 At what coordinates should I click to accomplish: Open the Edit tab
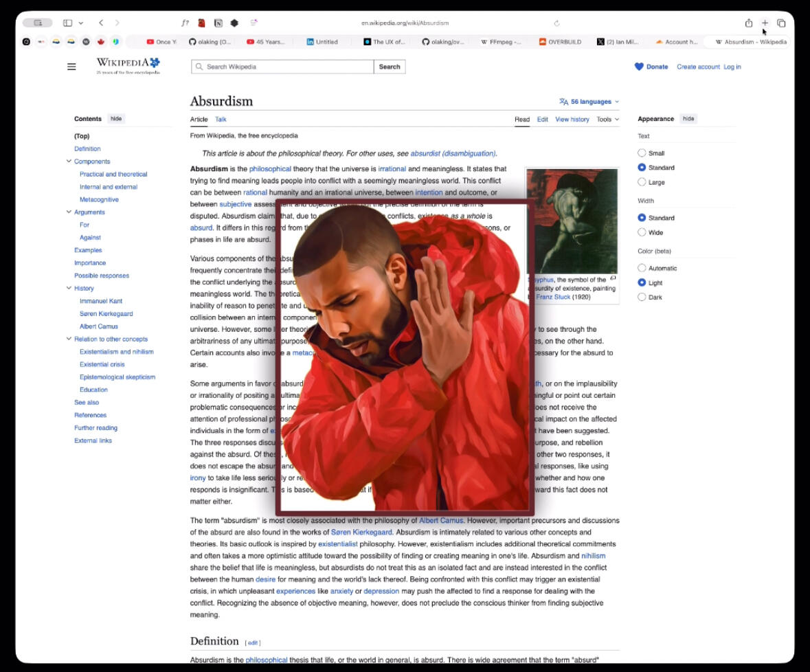click(x=543, y=120)
